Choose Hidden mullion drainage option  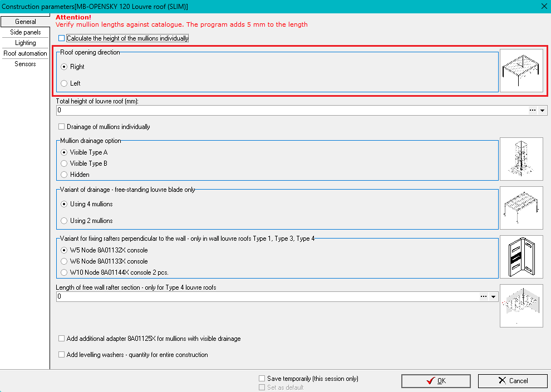point(64,175)
